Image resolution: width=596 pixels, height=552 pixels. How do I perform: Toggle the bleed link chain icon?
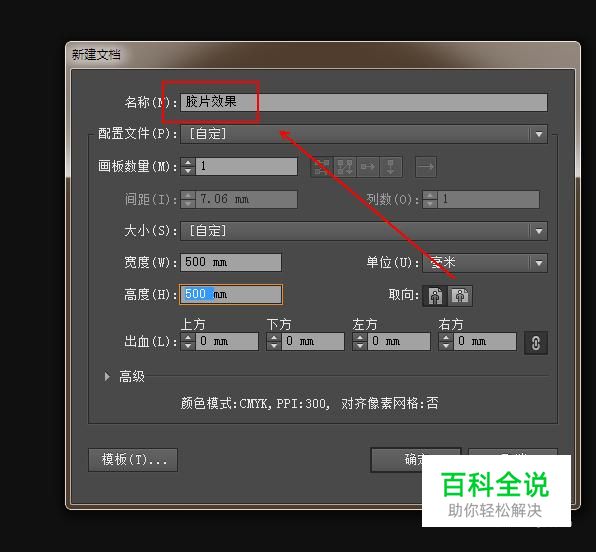(536, 343)
